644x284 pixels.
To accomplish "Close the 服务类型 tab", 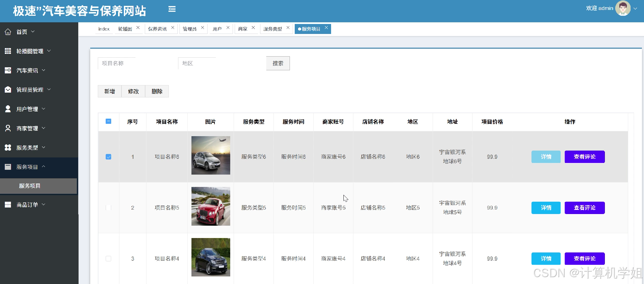I will (x=288, y=27).
